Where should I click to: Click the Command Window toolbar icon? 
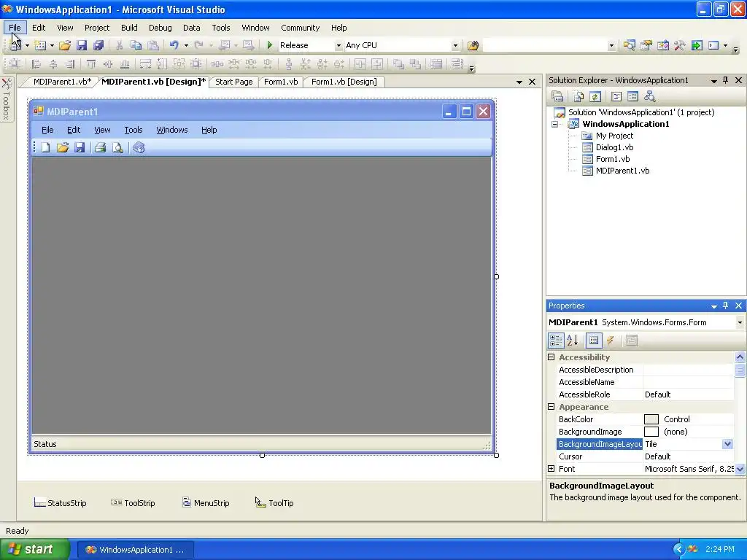(713, 45)
